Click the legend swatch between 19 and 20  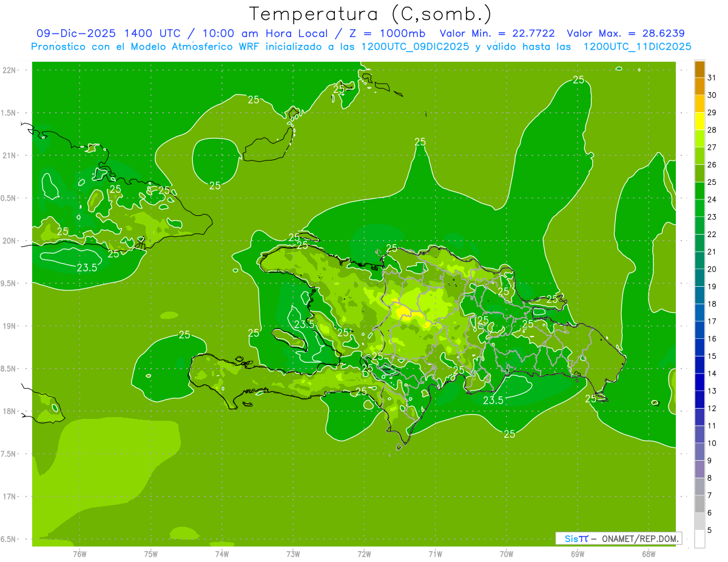(x=699, y=278)
